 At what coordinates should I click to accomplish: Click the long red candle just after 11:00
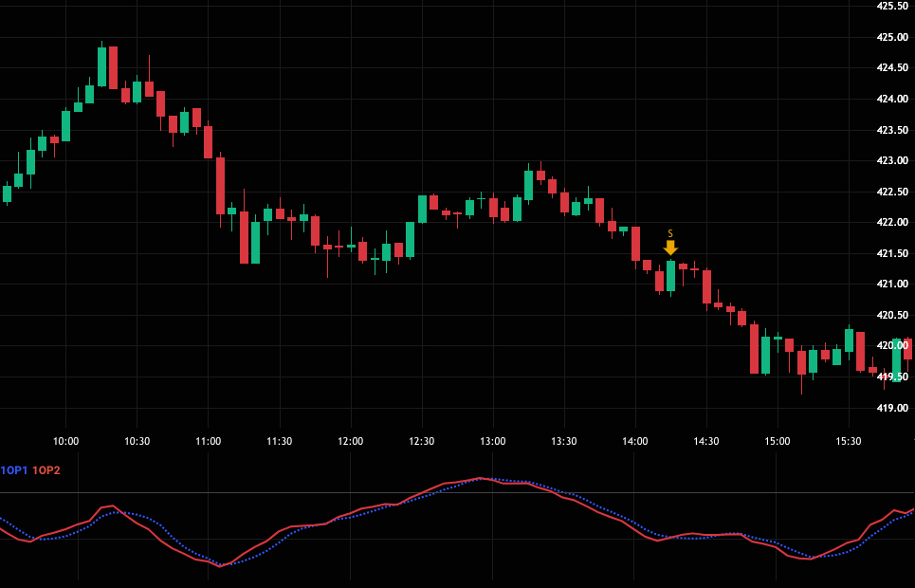[220, 185]
